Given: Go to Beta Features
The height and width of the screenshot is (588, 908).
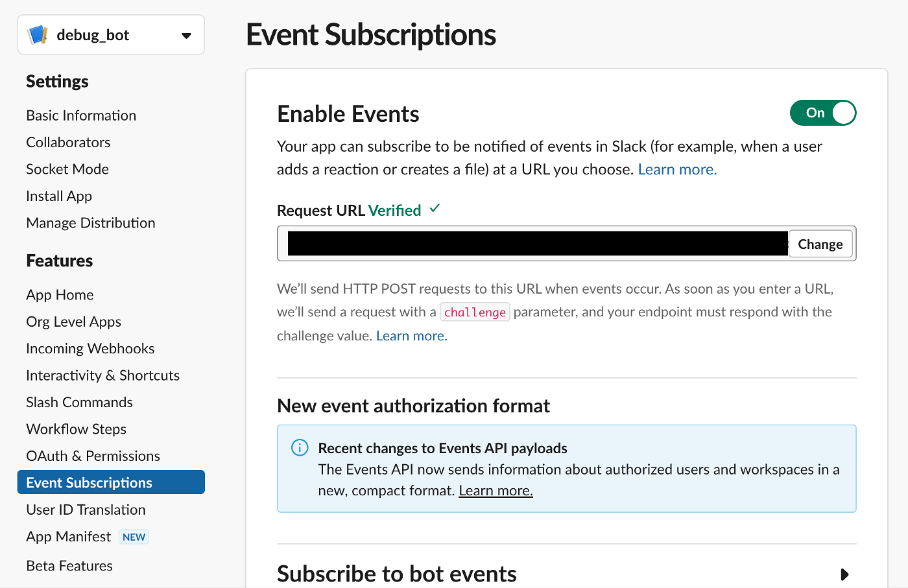Looking at the screenshot, I should click(69, 566).
